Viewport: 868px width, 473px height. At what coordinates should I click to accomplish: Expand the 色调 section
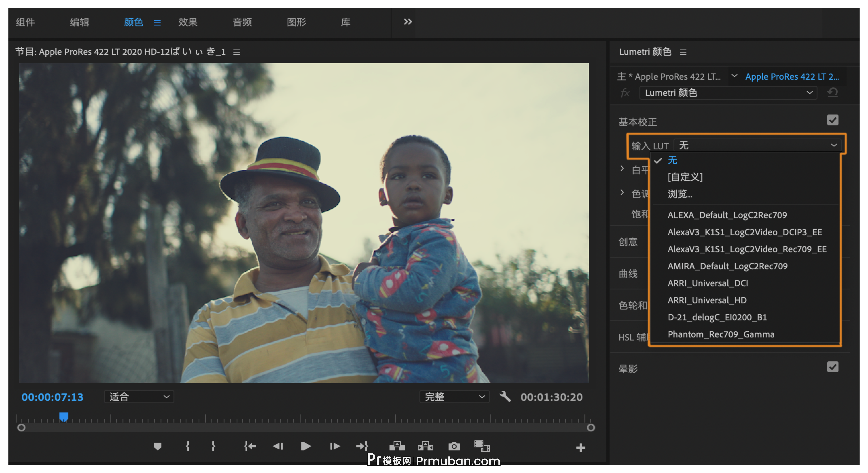(622, 192)
